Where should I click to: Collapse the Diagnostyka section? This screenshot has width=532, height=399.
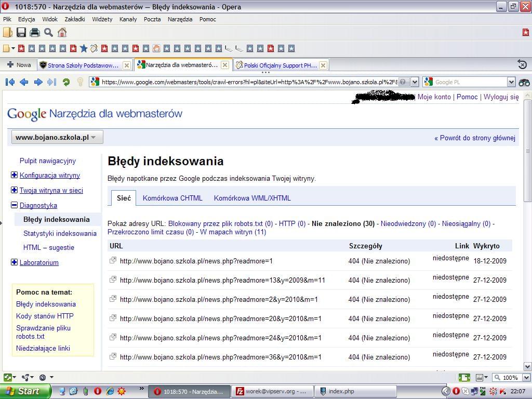(14, 205)
